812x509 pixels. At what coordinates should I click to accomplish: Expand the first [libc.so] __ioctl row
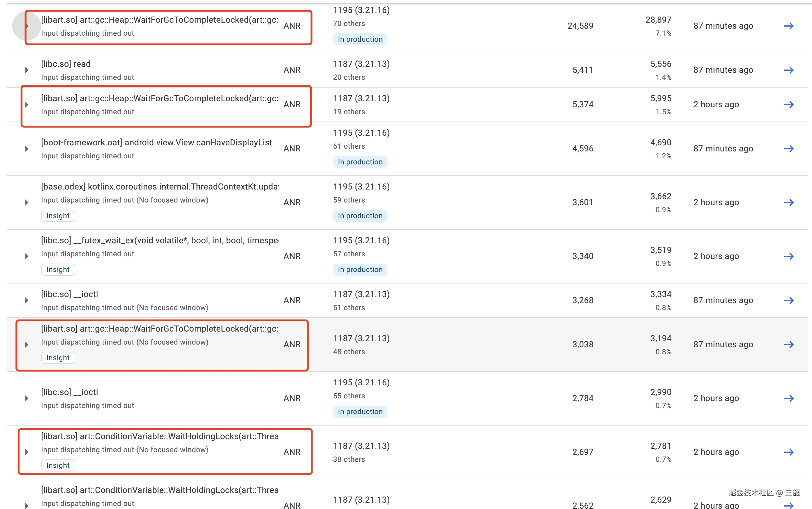[x=27, y=300]
